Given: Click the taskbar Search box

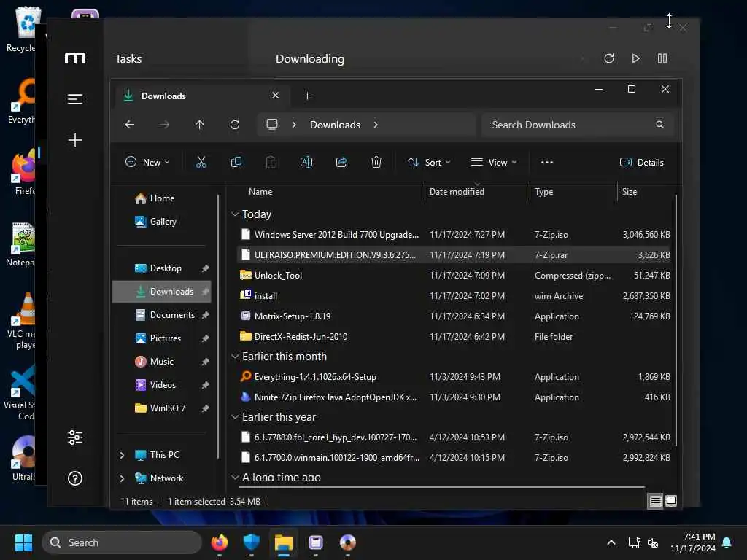Looking at the screenshot, I should coord(122,542).
